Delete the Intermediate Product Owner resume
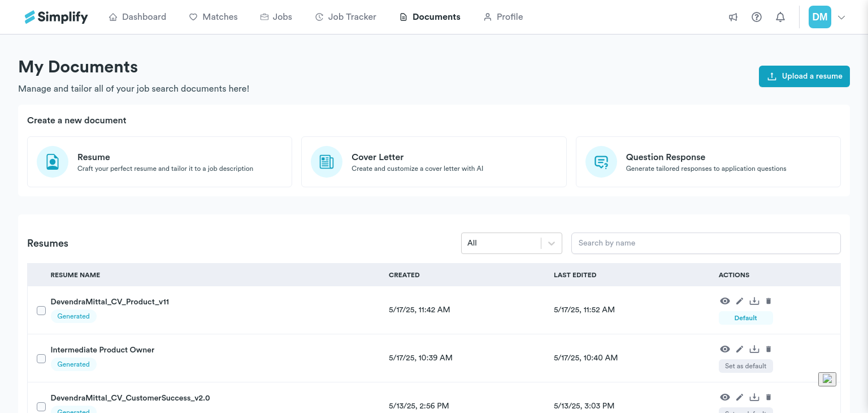Screen dimensions: 868x413 [x=769, y=349]
